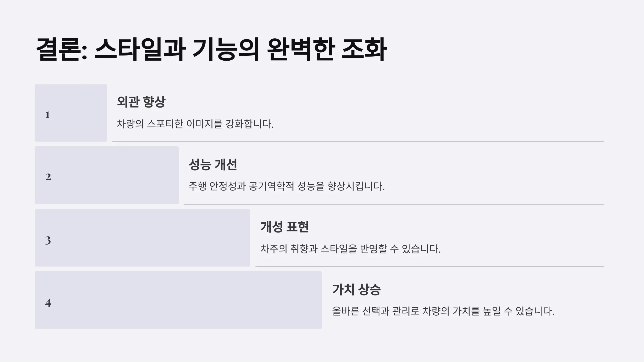Click the divider line under 성능 개선 row
Image resolution: width=644 pixels, height=362 pixels.
[x=394, y=204]
